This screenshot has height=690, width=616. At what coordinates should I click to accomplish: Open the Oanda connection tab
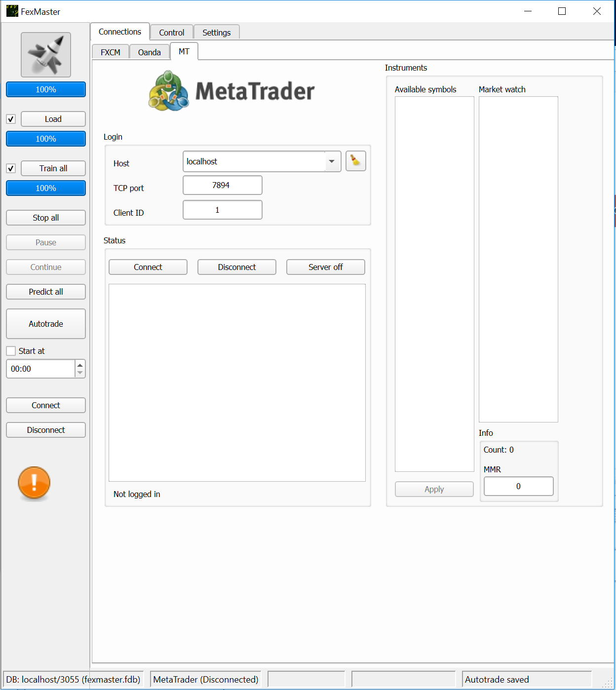149,52
